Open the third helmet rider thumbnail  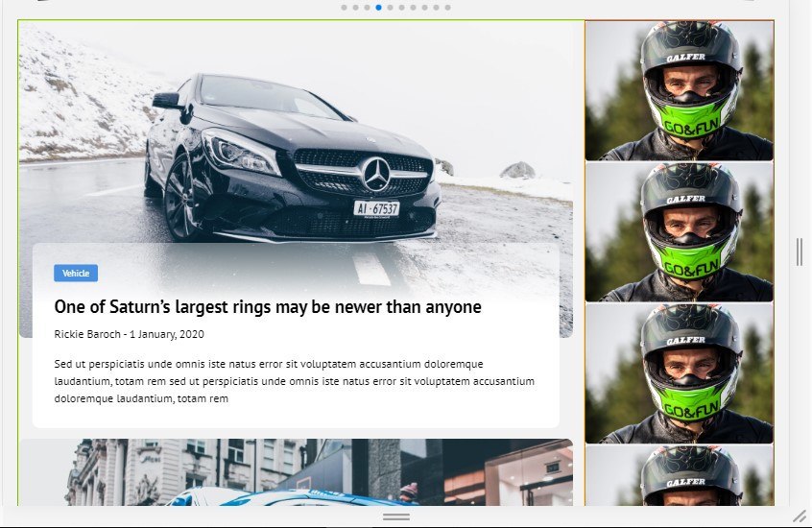click(679, 373)
